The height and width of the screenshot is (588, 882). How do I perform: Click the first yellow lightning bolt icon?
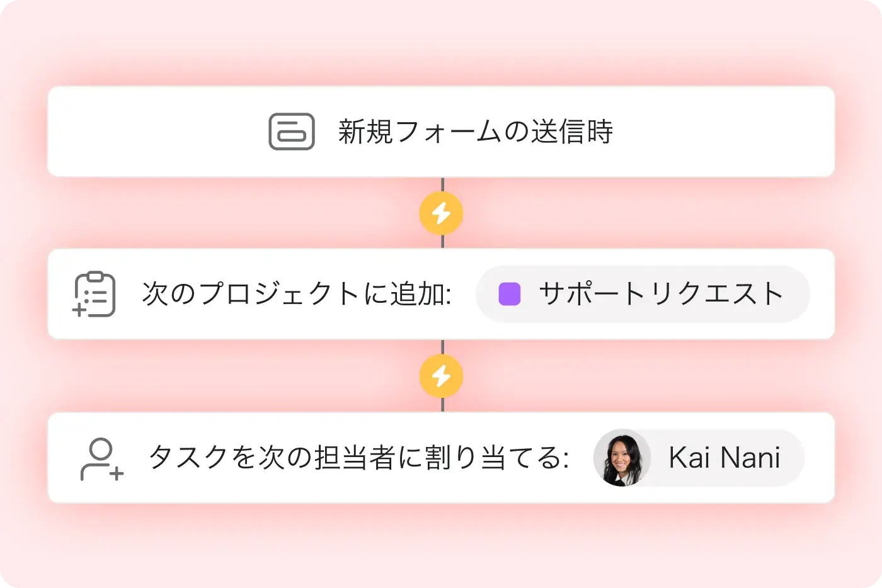click(x=441, y=213)
